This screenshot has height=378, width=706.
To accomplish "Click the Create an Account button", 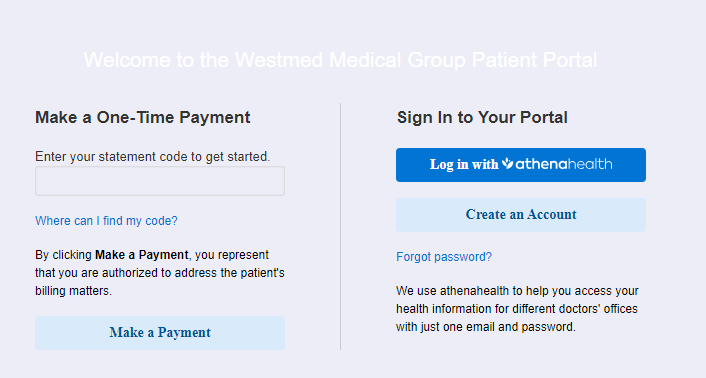I will pos(521,215).
